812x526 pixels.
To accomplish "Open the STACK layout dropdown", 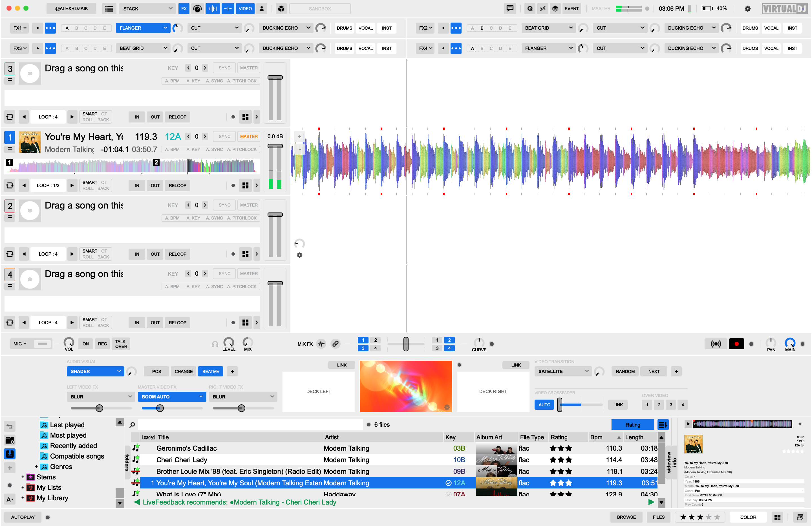I will point(147,8).
